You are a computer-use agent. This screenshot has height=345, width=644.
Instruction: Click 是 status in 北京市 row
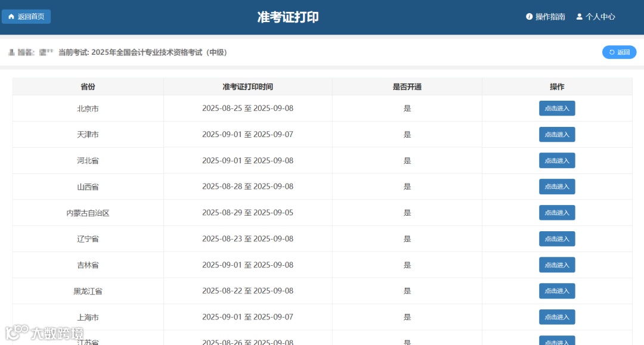tap(407, 108)
